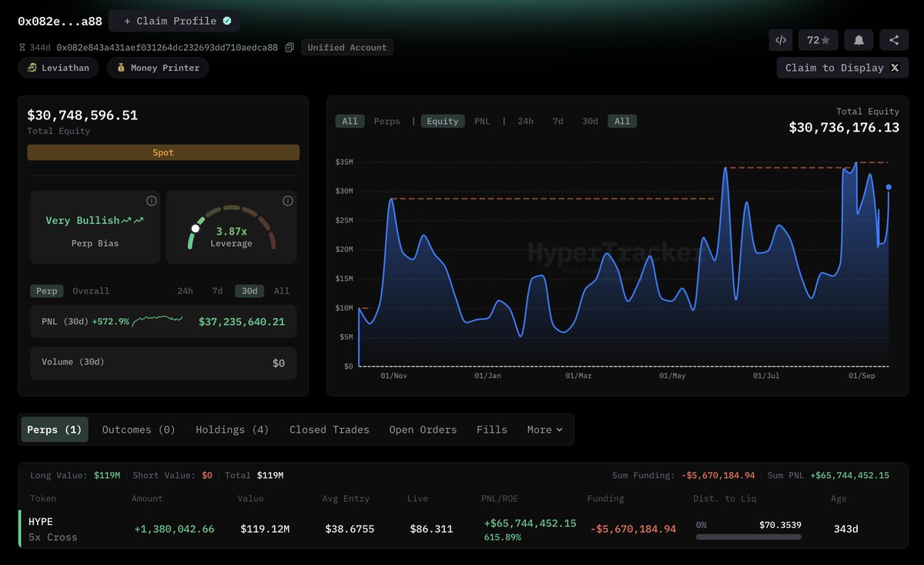
Task: Open the Fills tab
Action: click(492, 430)
